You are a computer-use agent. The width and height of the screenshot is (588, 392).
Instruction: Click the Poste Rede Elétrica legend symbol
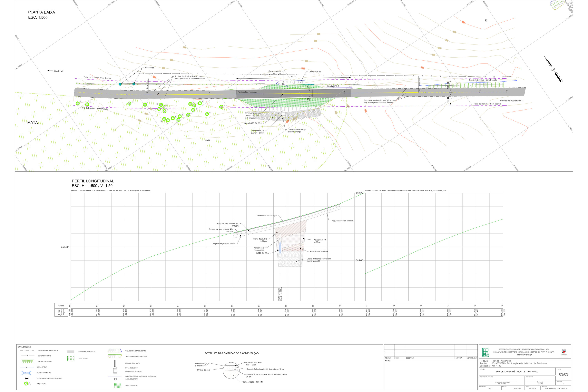click(27, 378)
